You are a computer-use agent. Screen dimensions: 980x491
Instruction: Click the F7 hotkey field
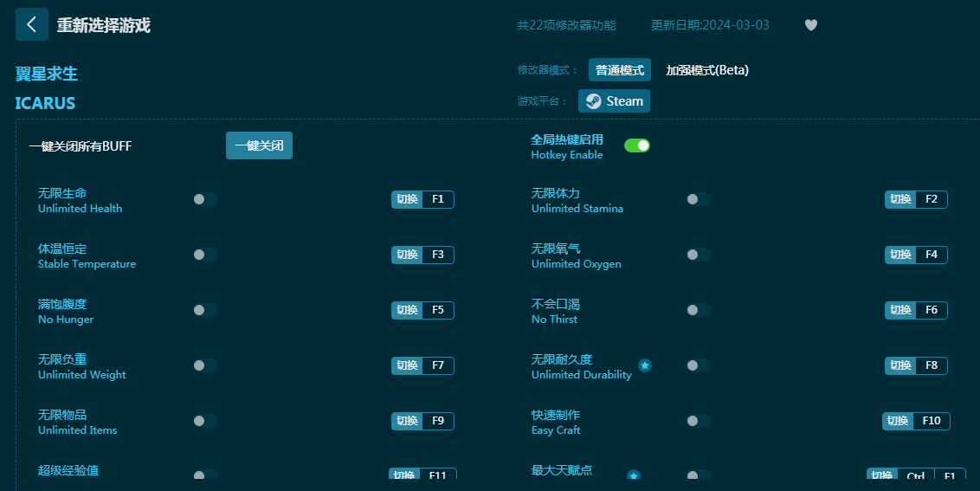[438, 365]
